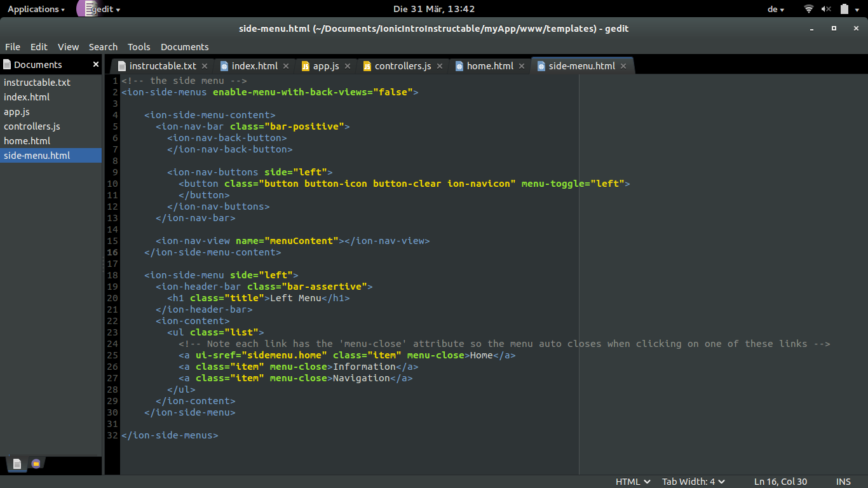Close the side-menu.html tab
The width and height of the screenshot is (868, 488).
pyautogui.click(x=623, y=66)
